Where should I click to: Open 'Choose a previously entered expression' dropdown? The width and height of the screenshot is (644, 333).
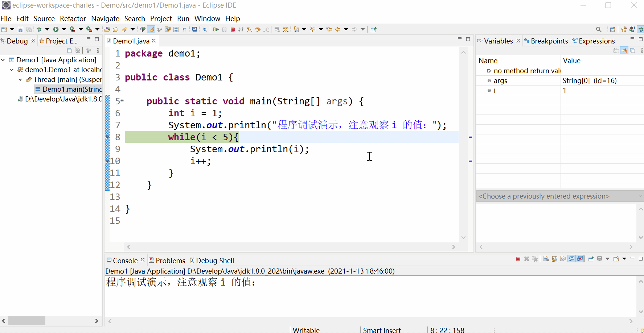point(640,196)
